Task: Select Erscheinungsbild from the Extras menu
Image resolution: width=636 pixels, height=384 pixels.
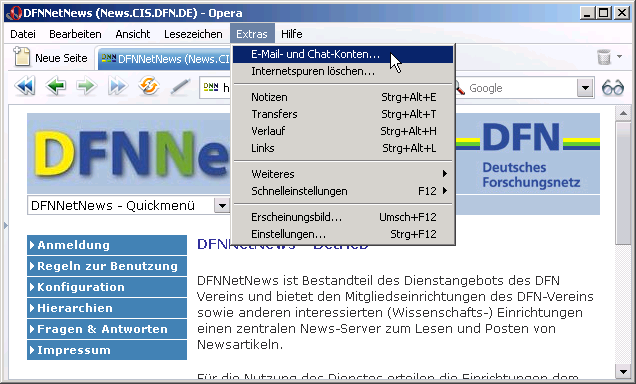Action: [x=343, y=217]
